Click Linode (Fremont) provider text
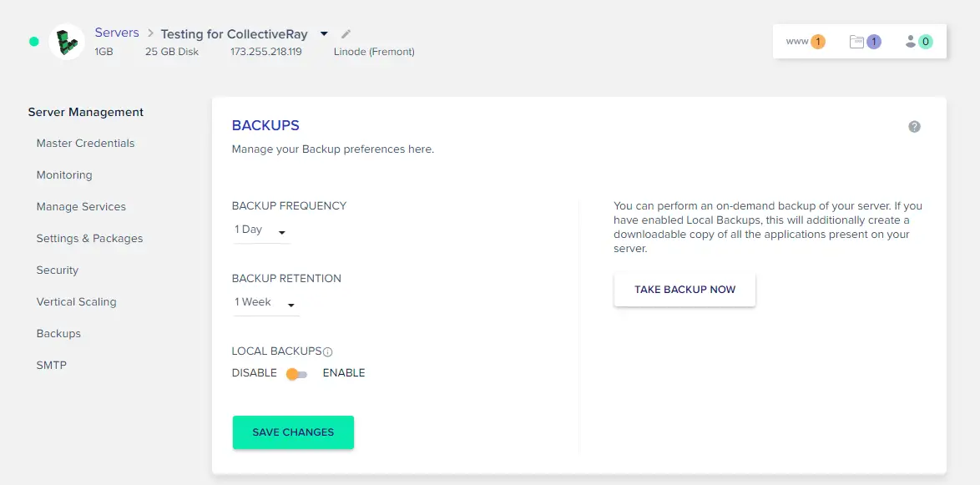 (x=374, y=52)
